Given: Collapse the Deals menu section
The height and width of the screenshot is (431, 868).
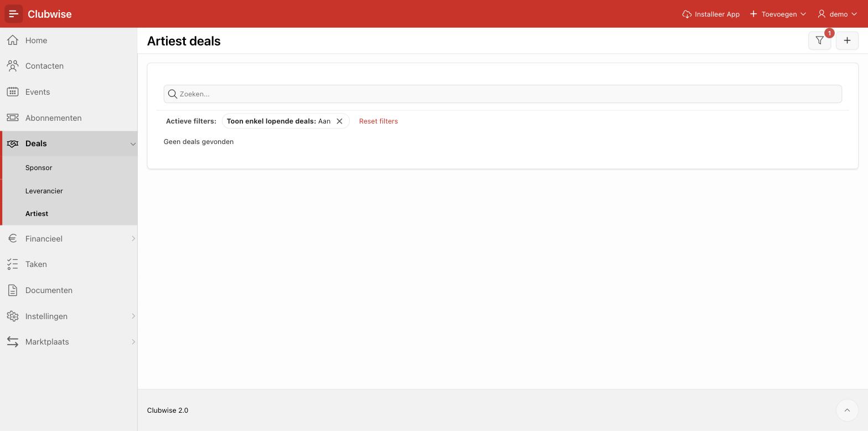Looking at the screenshot, I should (133, 144).
